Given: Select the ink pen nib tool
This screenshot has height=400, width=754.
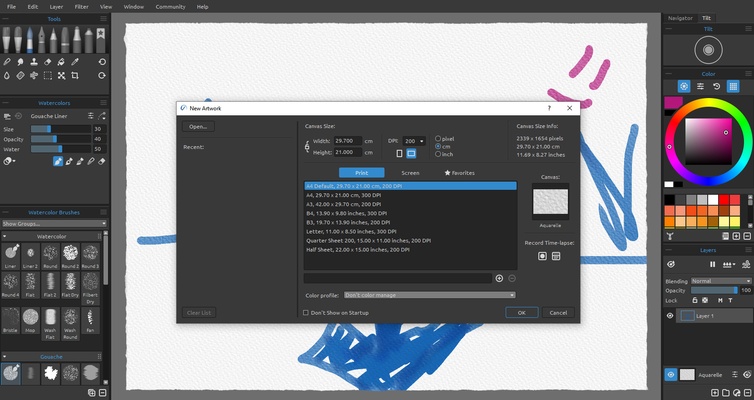Looking at the screenshot, I should [42, 39].
